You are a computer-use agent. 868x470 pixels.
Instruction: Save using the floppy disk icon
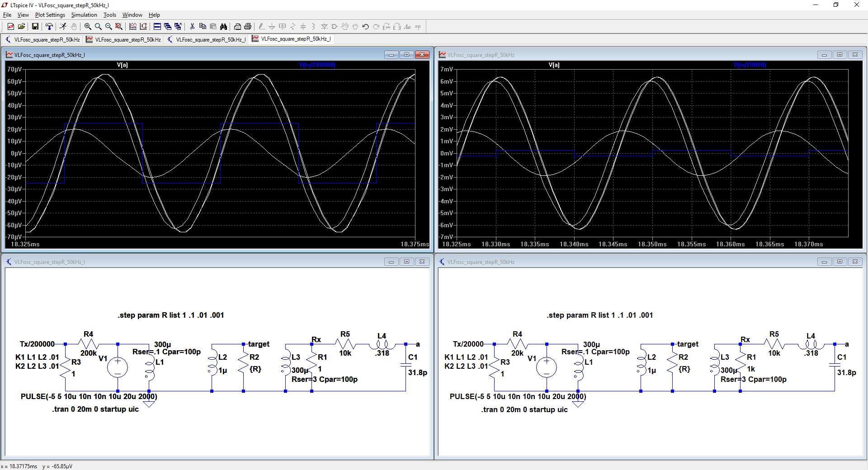pyautogui.click(x=35, y=27)
